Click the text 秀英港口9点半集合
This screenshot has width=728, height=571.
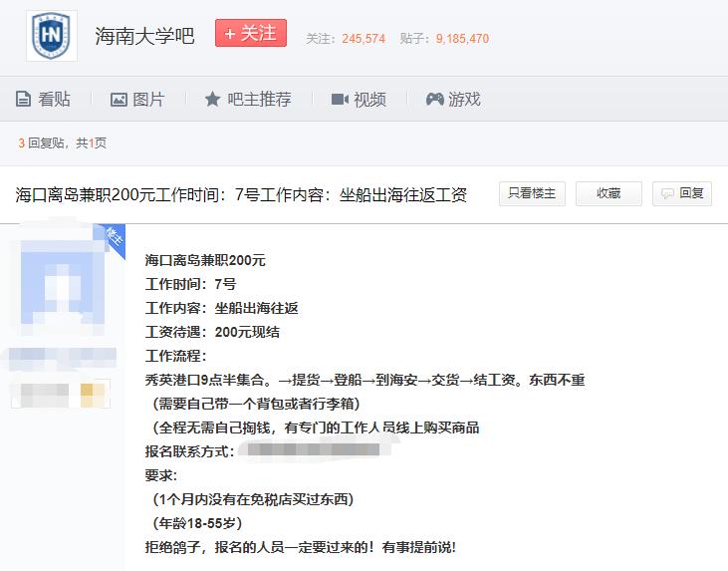click(x=205, y=380)
